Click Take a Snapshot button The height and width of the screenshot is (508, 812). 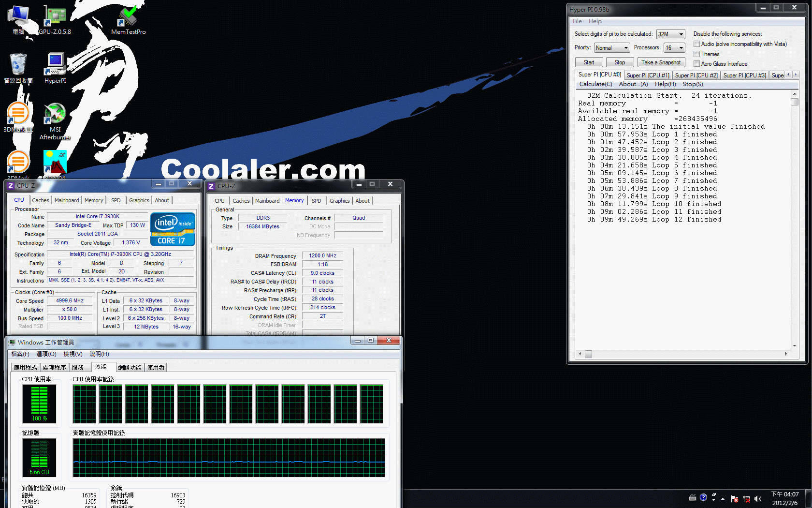661,62
